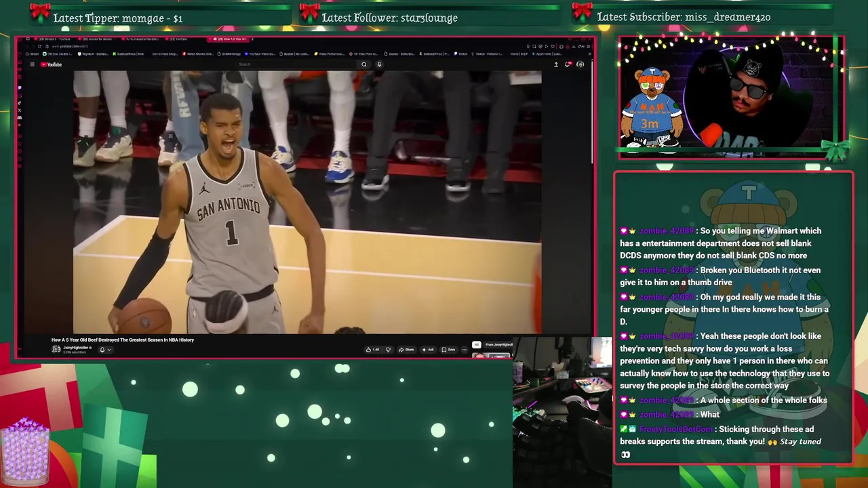Click the YouTube search magnifier button
Viewport: 868px width, 488px height.
point(364,64)
